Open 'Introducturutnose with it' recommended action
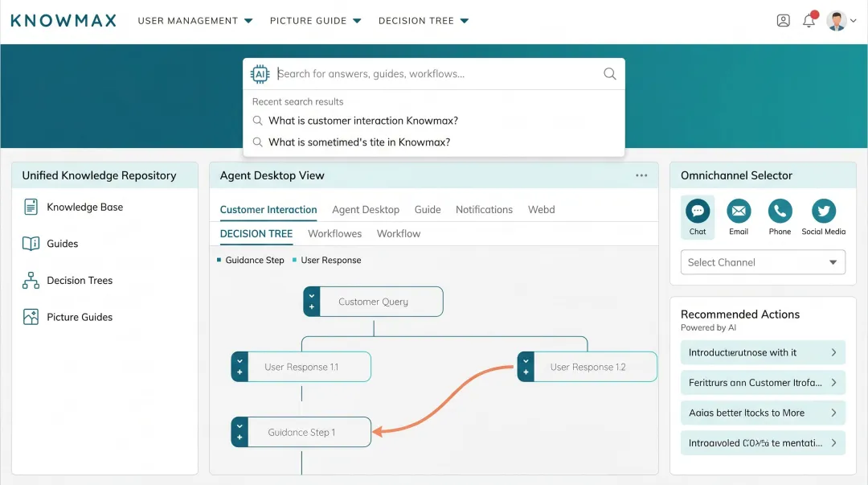The height and width of the screenshot is (485, 868). (x=763, y=352)
